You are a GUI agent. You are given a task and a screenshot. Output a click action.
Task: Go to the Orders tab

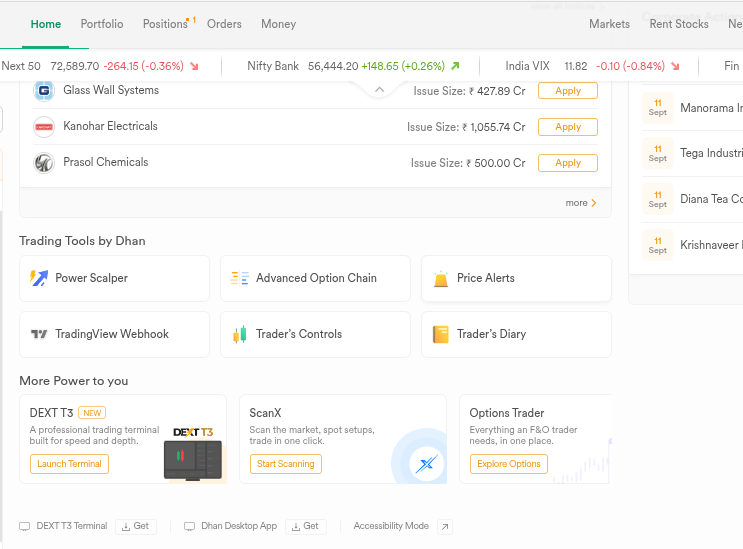(x=224, y=24)
